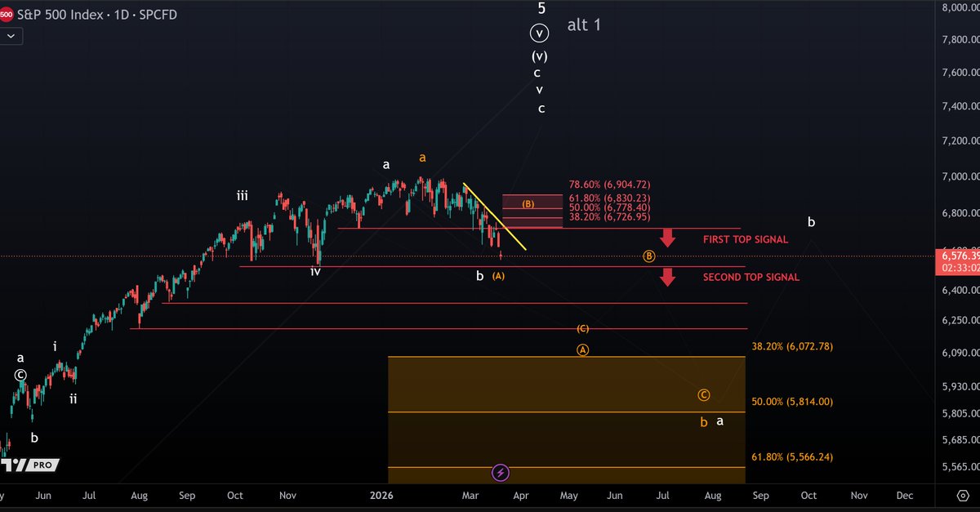The height and width of the screenshot is (512, 980).
Task: Select orange '(B)' label inside red fib box
Action: 528,204
